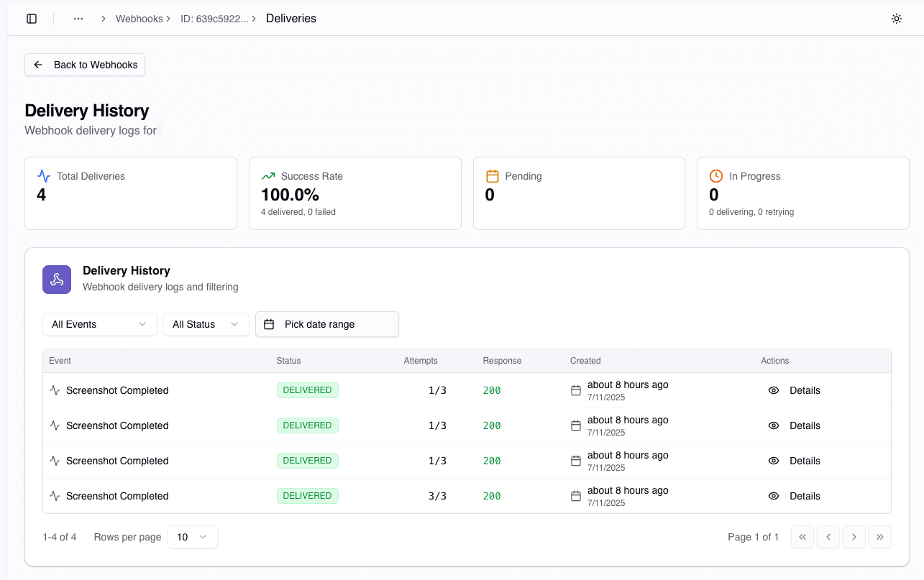Jump to the last page

[x=880, y=537]
